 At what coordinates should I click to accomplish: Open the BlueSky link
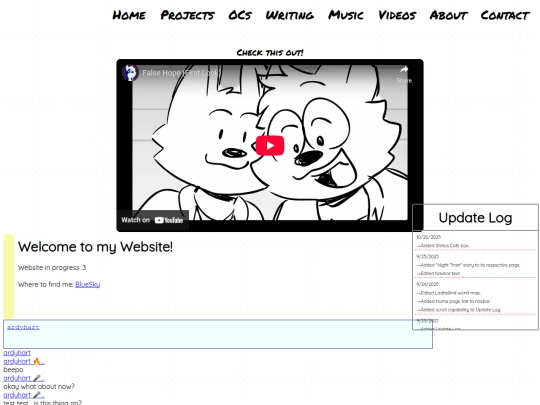tap(87, 284)
